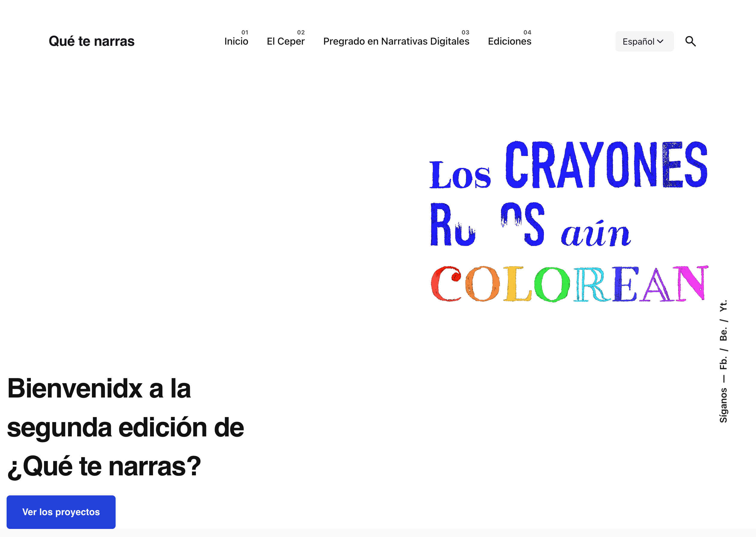Open the Yt. YouTube social link
The height and width of the screenshot is (537, 756).
pyautogui.click(x=723, y=306)
